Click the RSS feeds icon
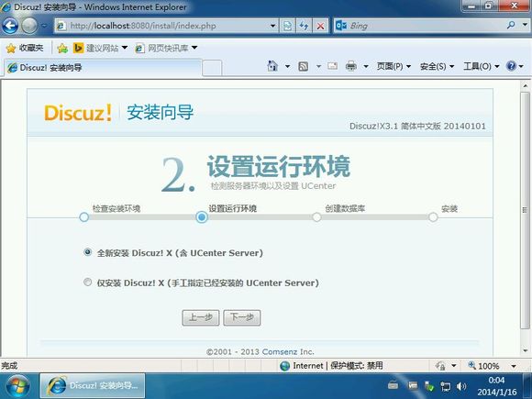532x399 pixels. tap(304, 66)
